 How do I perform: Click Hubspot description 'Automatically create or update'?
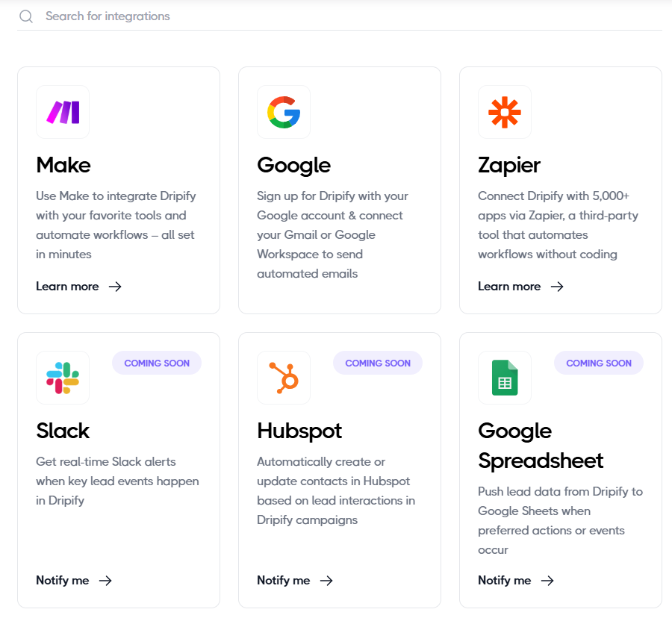tap(336, 491)
